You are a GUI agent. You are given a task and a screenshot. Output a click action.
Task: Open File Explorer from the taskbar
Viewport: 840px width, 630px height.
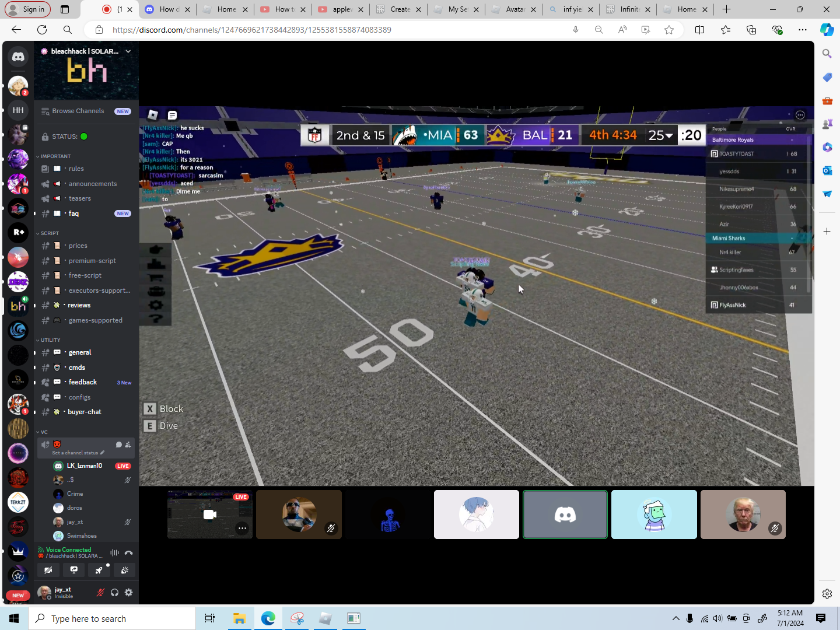click(x=239, y=618)
